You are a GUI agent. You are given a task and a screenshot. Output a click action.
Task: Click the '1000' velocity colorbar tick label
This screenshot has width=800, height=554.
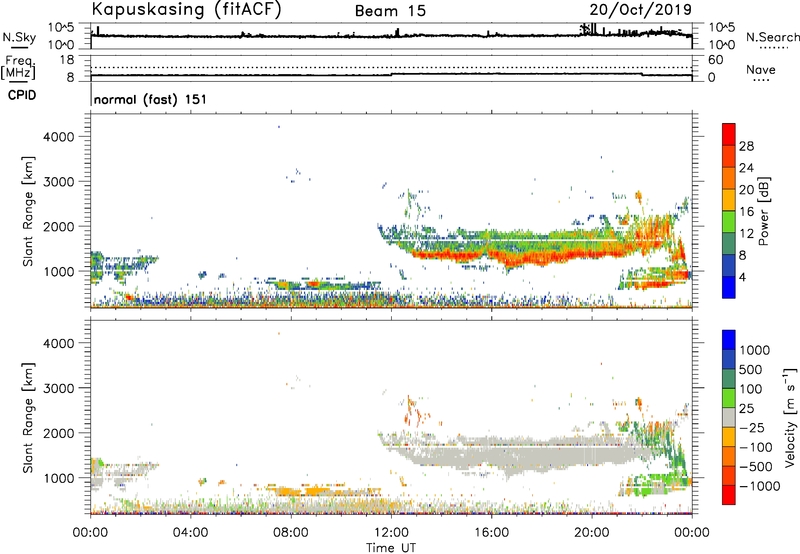(755, 350)
